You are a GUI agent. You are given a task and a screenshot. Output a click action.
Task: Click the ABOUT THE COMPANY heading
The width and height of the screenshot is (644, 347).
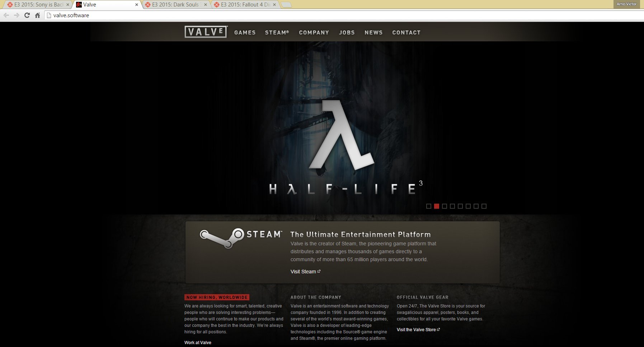pyautogui.click(x=316, y=297)
